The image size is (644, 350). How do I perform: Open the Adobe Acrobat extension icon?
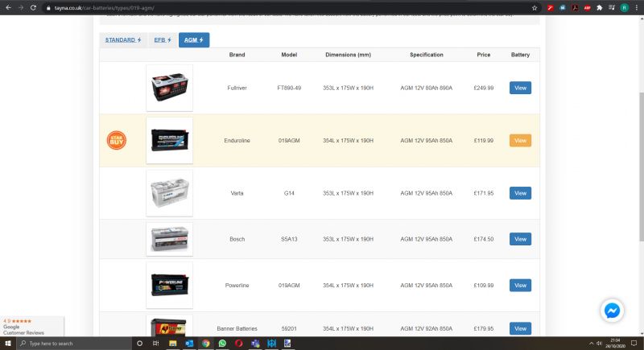pos(575,8)
